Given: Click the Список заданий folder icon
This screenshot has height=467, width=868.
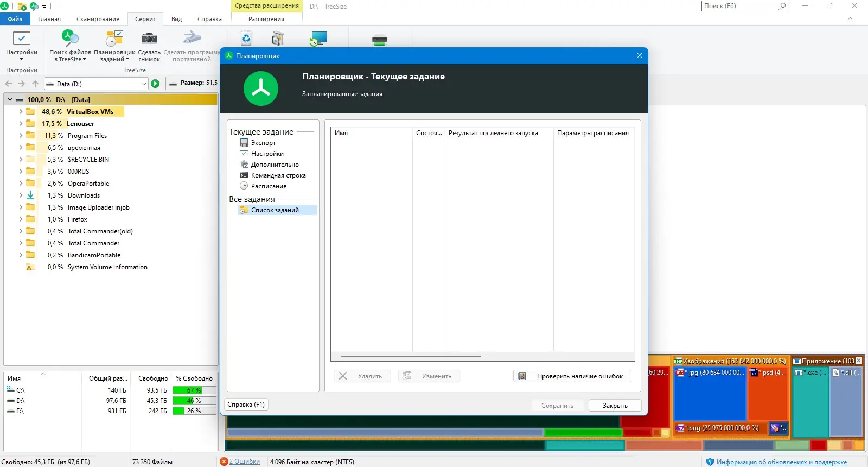Looking at the screenshot, I should point(244,210).
